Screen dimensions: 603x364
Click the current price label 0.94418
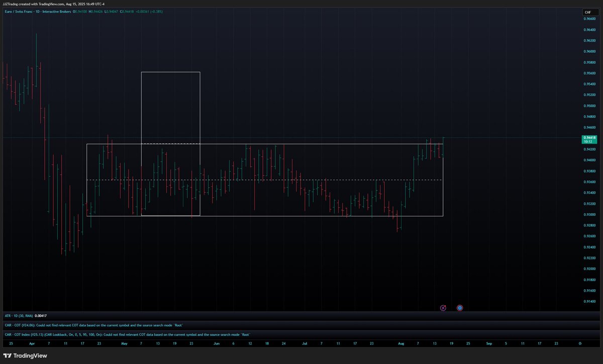(589, 139)
